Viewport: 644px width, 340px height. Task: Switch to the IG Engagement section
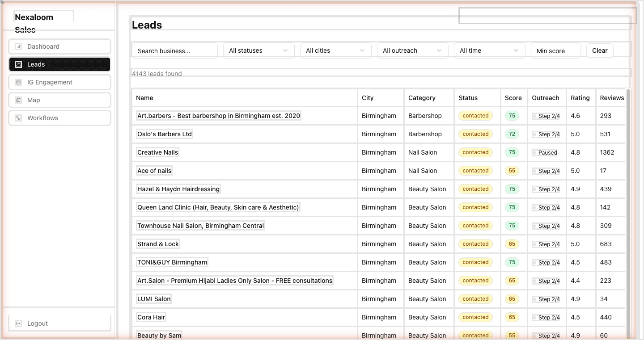pyautogui.click(x=59, y=82)
